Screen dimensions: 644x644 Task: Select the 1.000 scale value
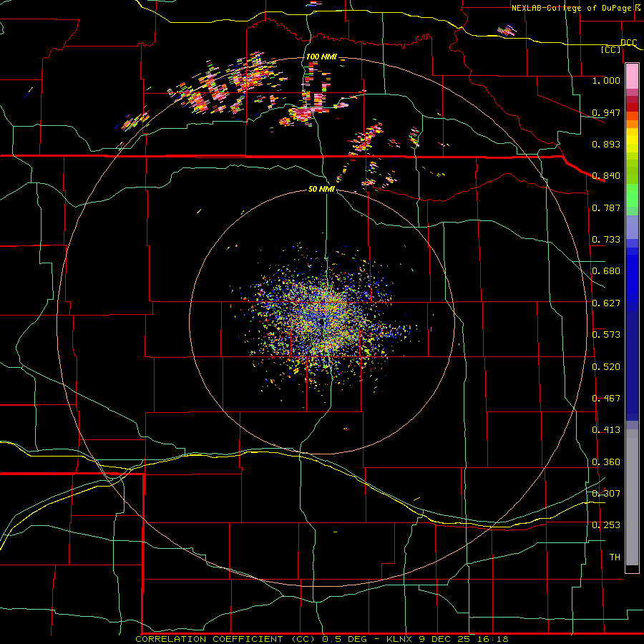pyautogui.click(x=606, y=80)
